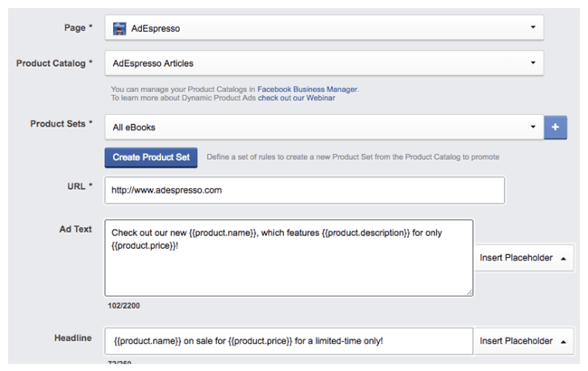Follow the "check out our Webinar" link
This screenshot has width=588, height=371.
296,98
